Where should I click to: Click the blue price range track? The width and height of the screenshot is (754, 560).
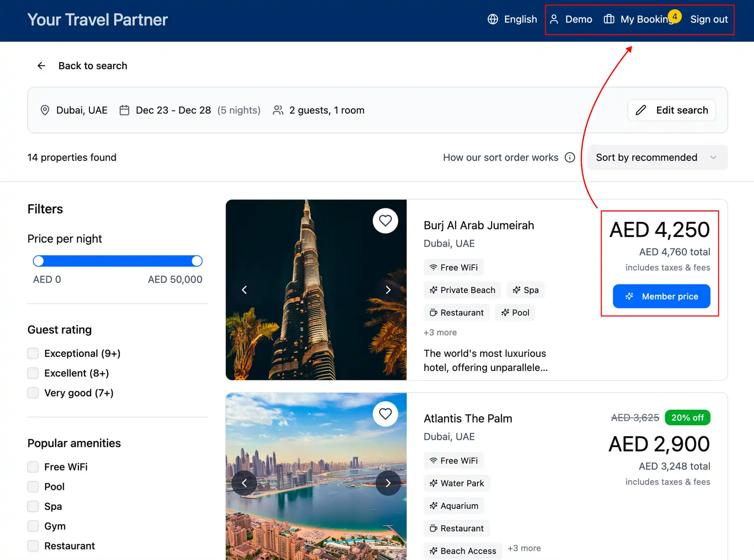pos(118,261)
